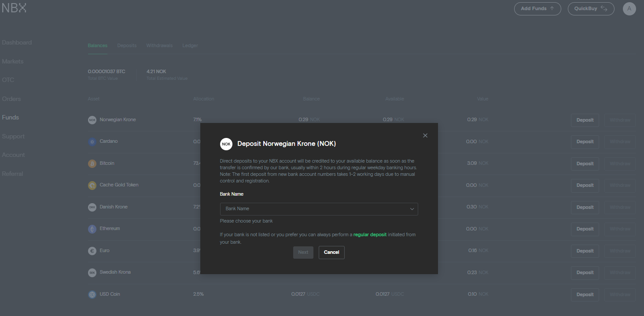Screen dimensions: 644x316
Task: Click Deposit for Ethereum row
Action: 585,229
